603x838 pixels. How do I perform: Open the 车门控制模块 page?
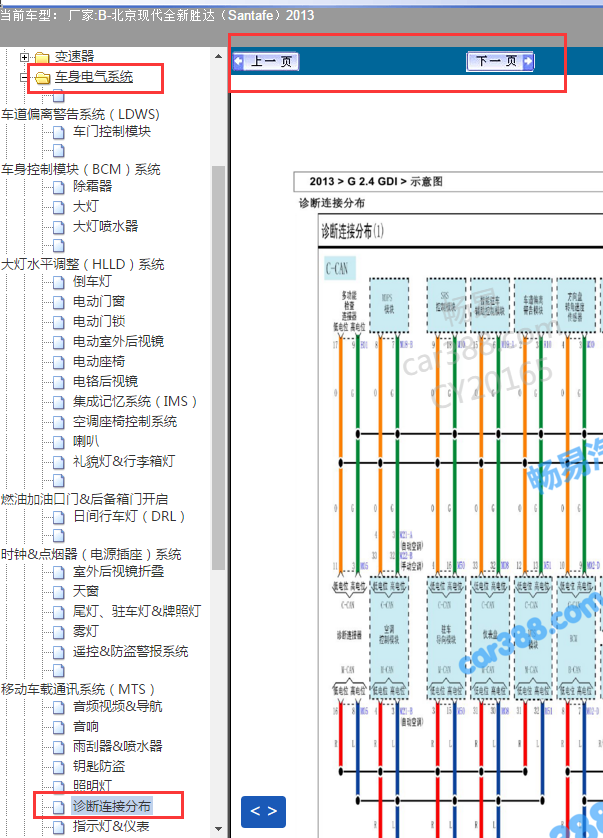[x=112, y=131]
